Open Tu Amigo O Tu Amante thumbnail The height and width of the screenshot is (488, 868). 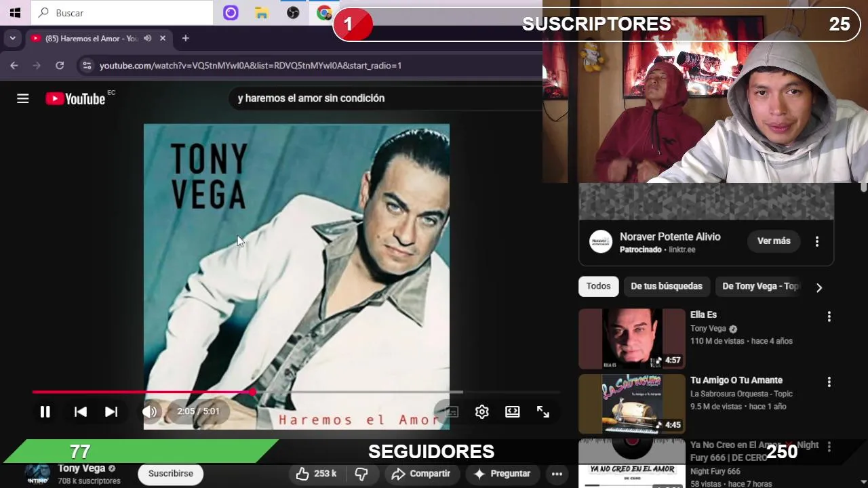632,404
